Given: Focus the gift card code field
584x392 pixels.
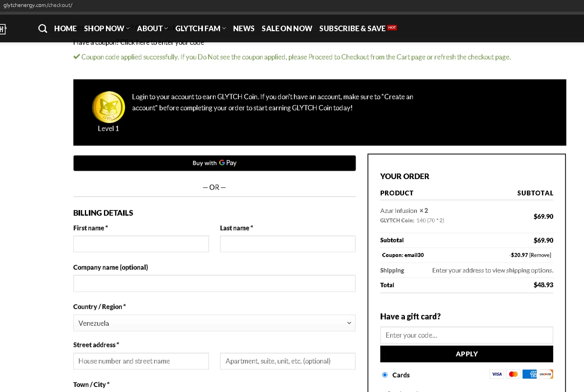Looking at the screenshot, I should click(466, 335).
